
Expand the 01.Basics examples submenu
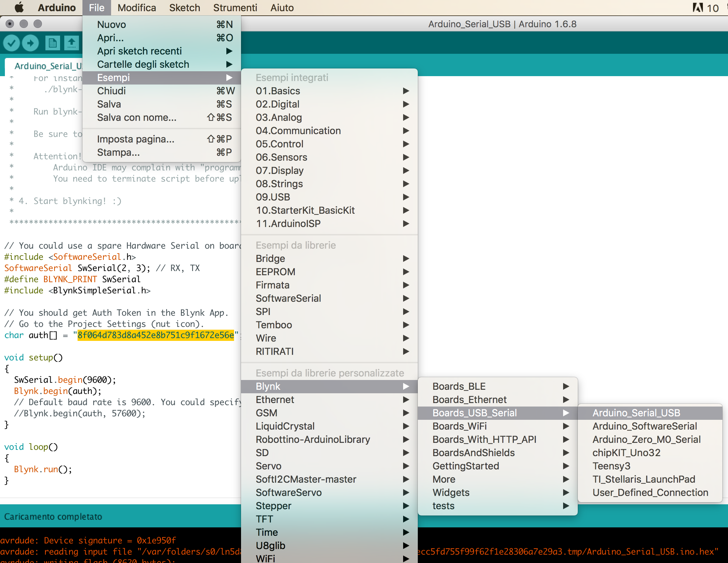click(x=329, y=91)
